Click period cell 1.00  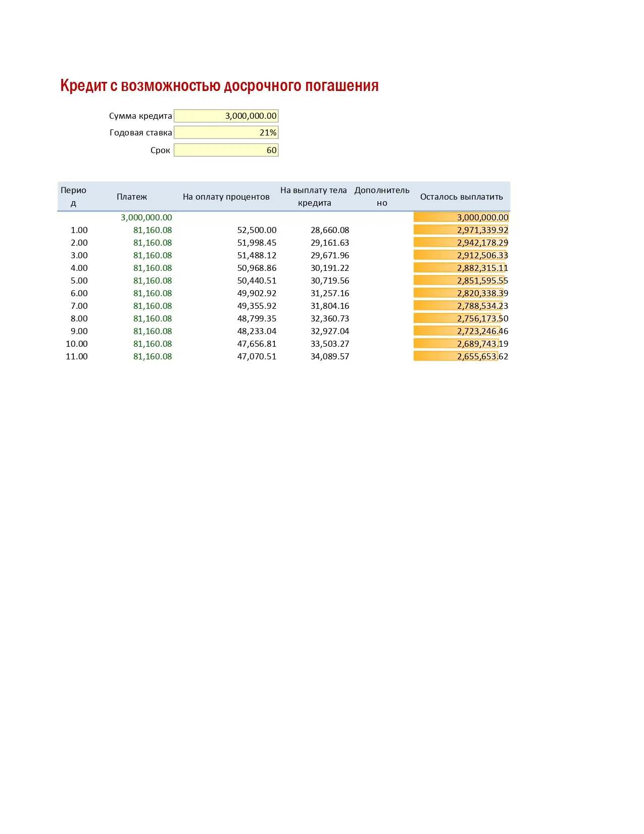tap(79, 230)
